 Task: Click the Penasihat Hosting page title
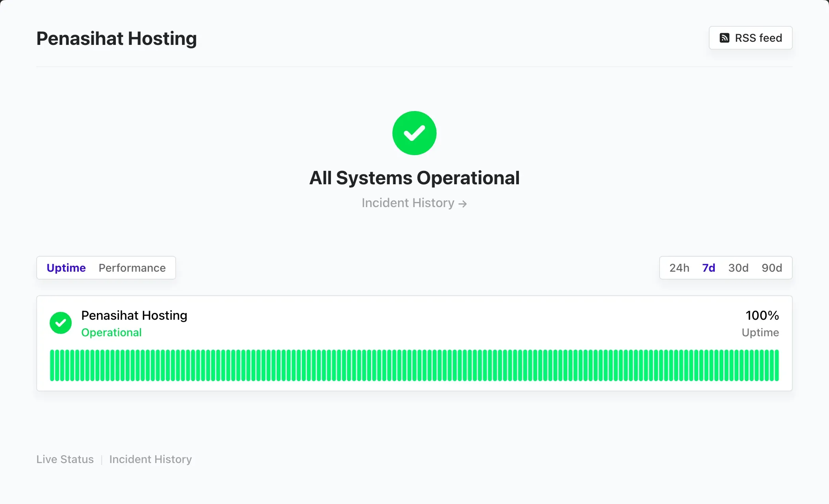click(x=117, y=39)
